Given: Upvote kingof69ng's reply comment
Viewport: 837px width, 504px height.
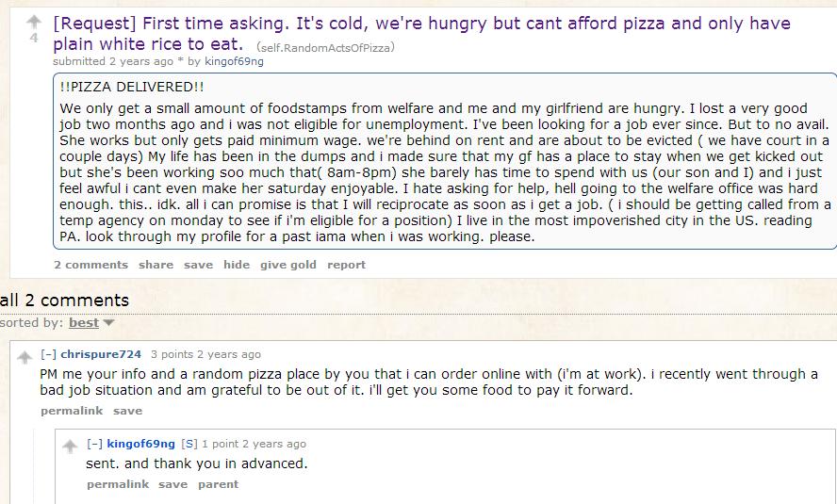Looking at the screenshot, I should pos(70,446).
